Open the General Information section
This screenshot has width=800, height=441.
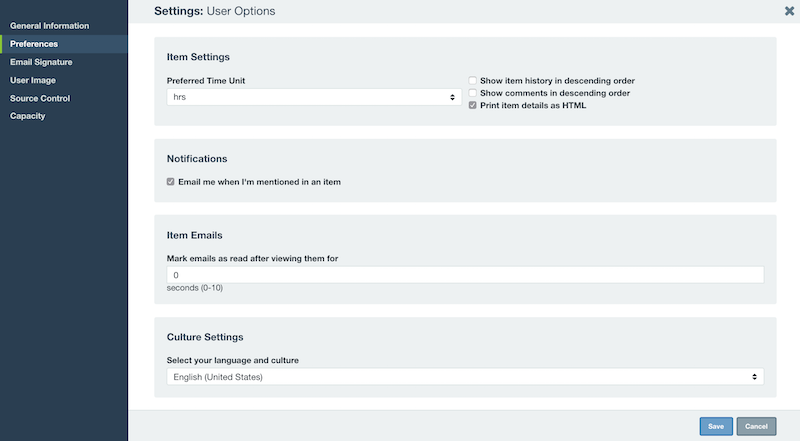point(49,26)
